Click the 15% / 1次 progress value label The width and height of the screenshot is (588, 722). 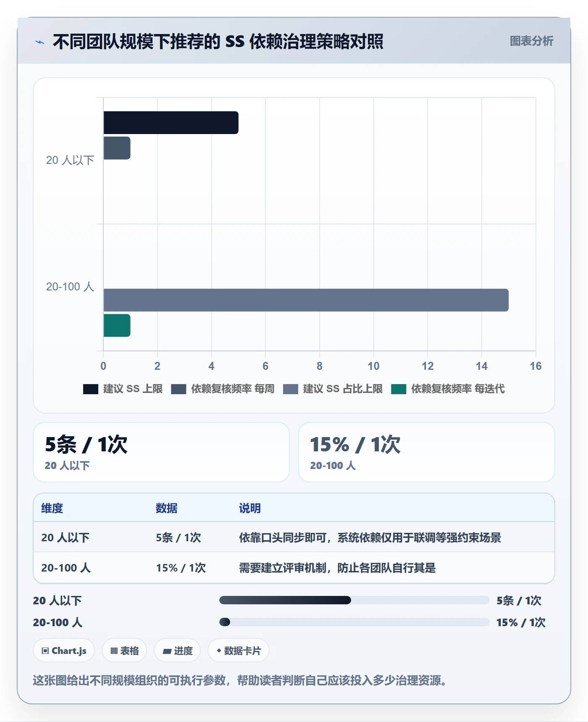coord(521,622)
